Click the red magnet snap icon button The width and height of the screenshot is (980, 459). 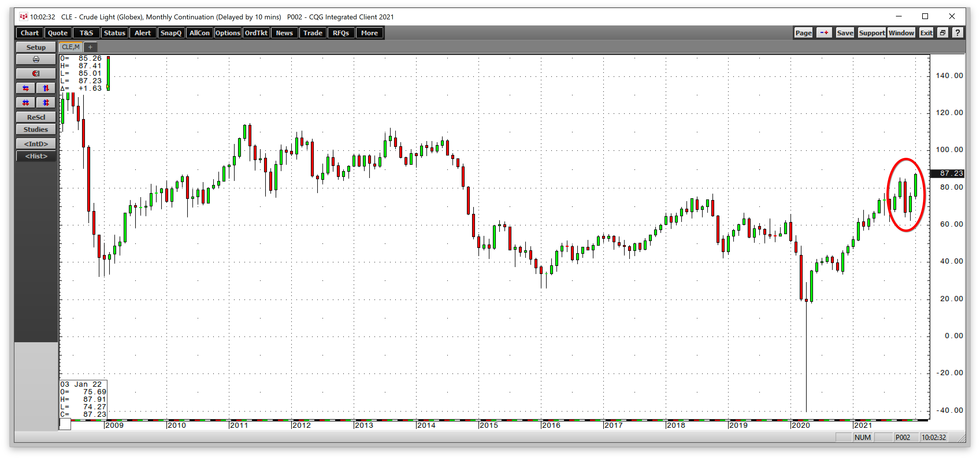(36, 73)
